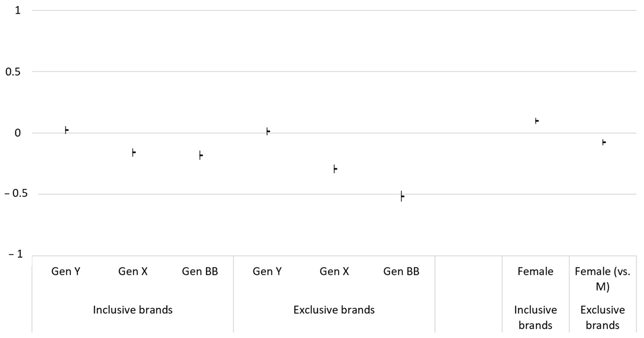
Task: Select the Gen X label above Inclusive brands
Action: (133, 271)
